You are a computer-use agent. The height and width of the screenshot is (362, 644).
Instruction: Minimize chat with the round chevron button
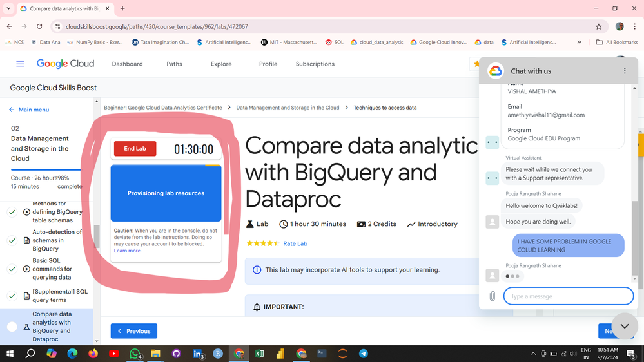[x=624, y=327]
